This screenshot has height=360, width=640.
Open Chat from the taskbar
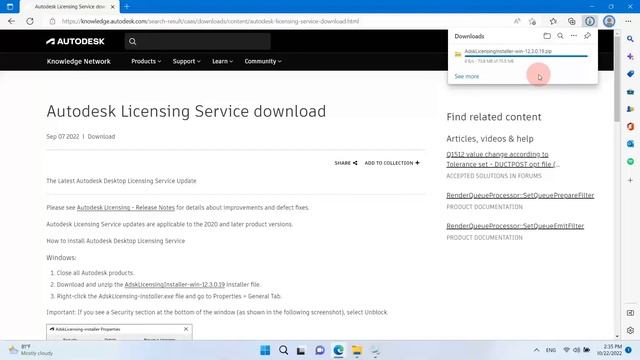point(320,350)
